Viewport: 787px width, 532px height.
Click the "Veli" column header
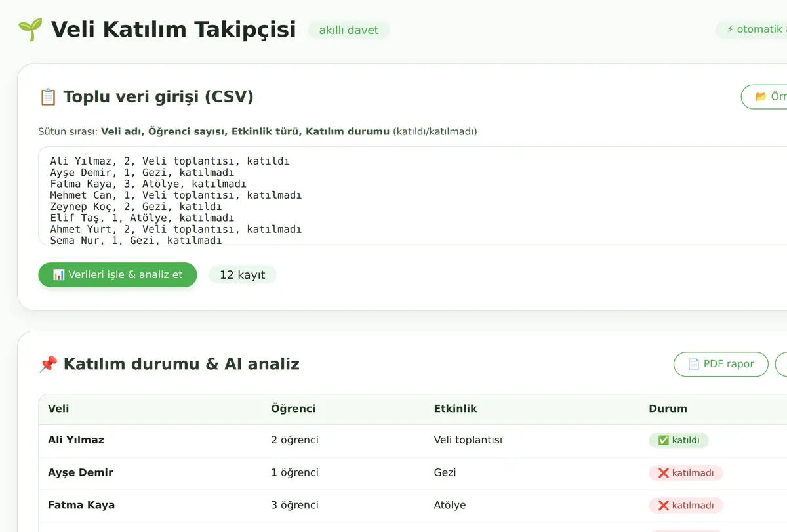pyautogui.click(x=58, y=409)
